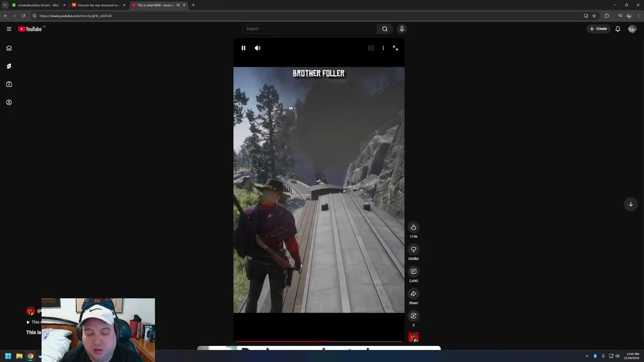Open Shorts in the YouTube sidebar
Screen dimensions: 644x362
(x=9, y=66)
